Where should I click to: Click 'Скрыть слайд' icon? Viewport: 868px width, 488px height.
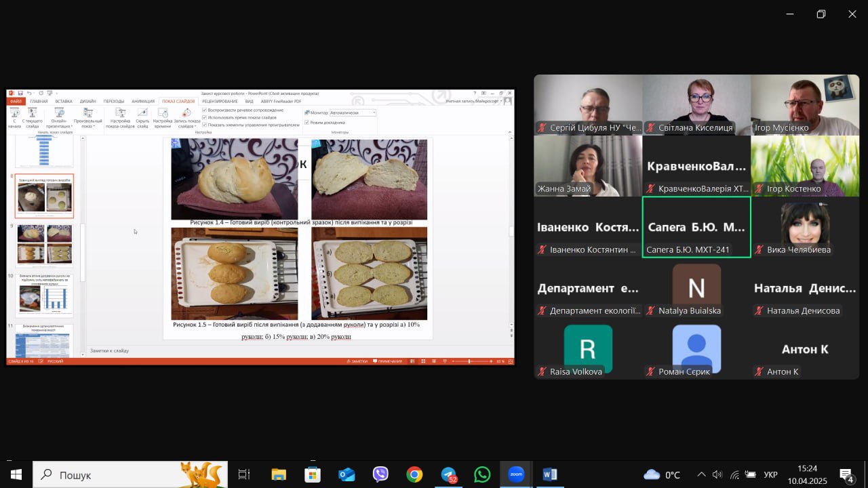point(142,113)
